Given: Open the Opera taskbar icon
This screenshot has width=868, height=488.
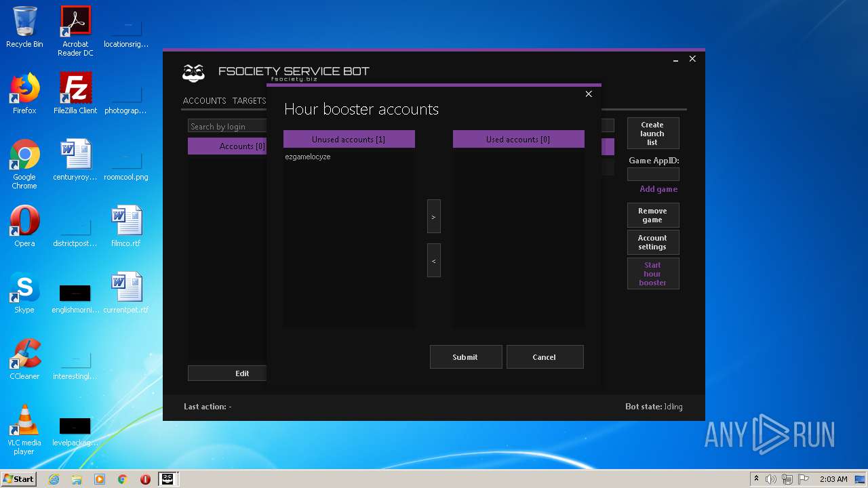Looking at the screenshot, I should [145, 479].
